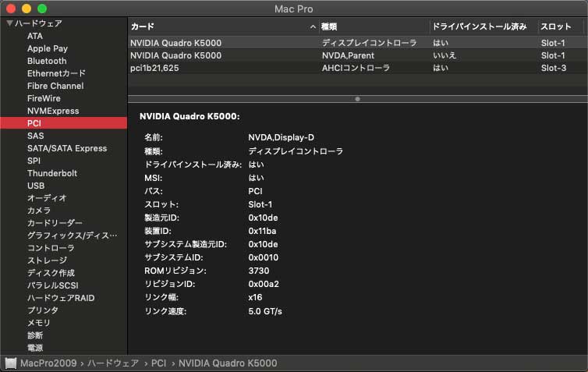Select ATA in the sidebar
This screenshot has width=588, height=372.
coord(35,36)
